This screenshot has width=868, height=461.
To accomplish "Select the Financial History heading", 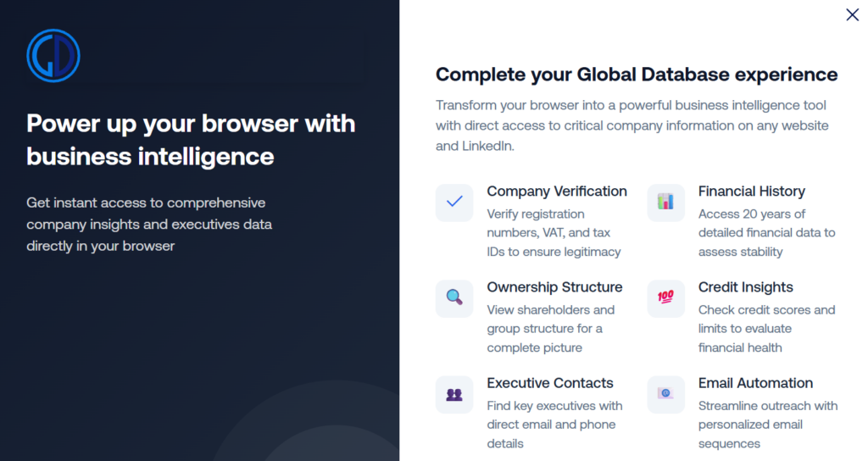I will (x=752, y=192).
